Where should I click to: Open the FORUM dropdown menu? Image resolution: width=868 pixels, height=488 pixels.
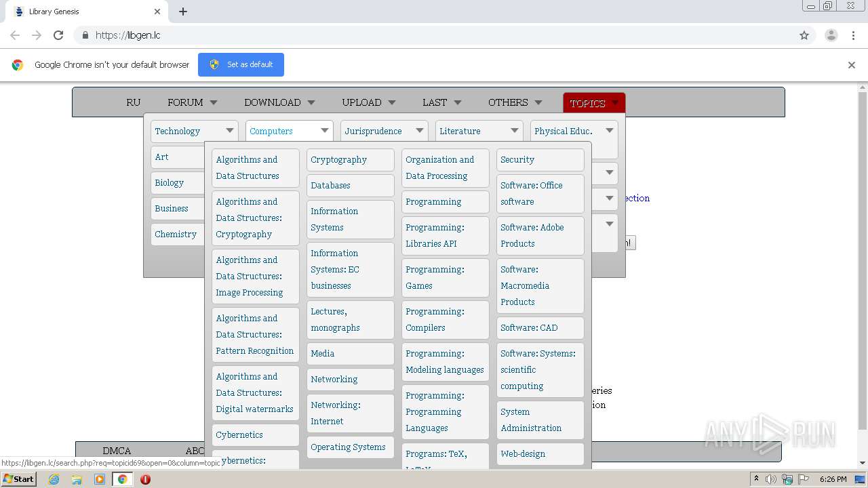[x=193, y=102]
